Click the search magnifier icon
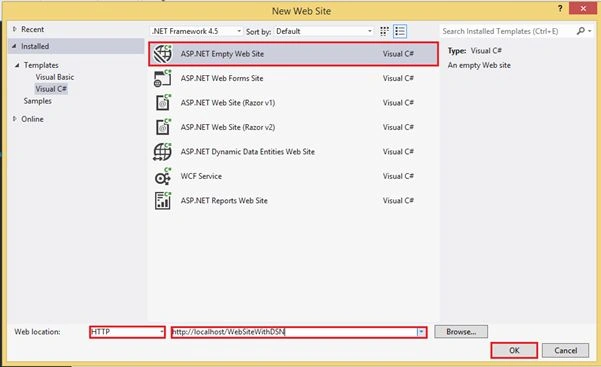601x367 pixels. point(581,31)
